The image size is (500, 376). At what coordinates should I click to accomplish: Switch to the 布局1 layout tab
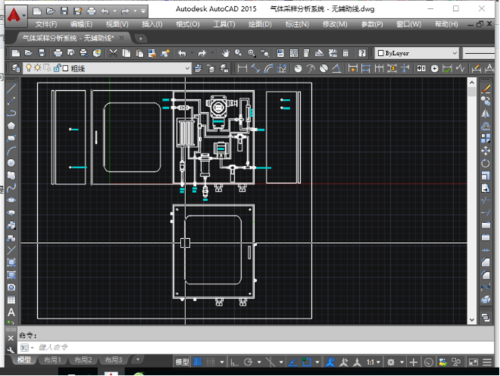coord(52,360)
